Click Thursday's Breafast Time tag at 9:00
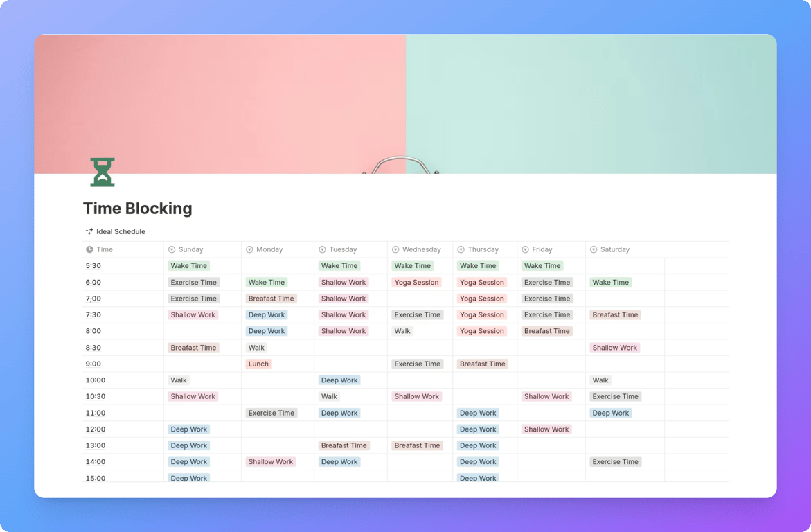 [x=483, y=364]
